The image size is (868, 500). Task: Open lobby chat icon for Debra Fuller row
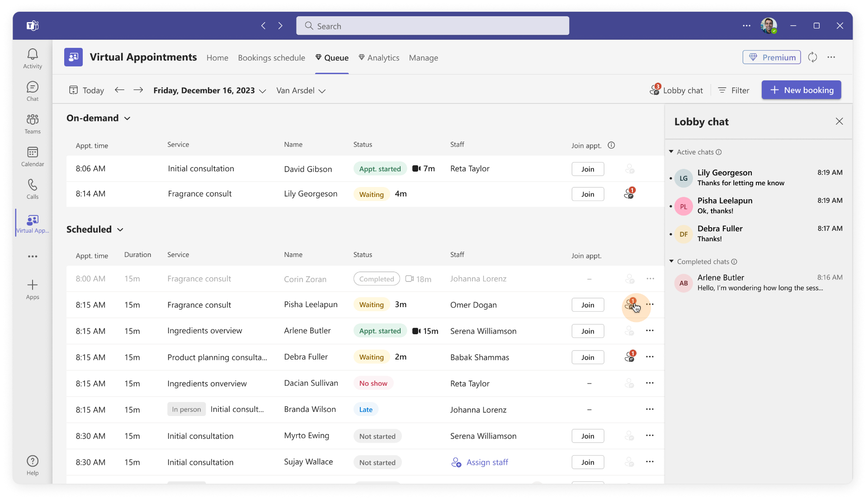[630, 356]
